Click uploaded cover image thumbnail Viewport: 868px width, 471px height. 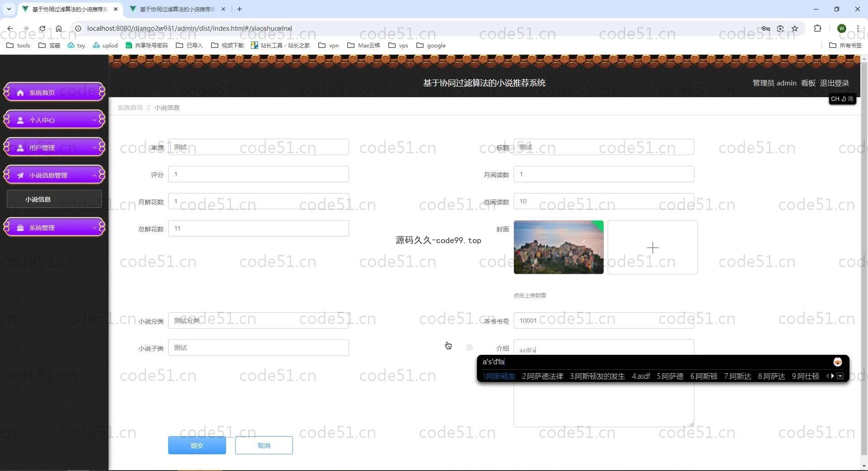click(x=558, y=247)
